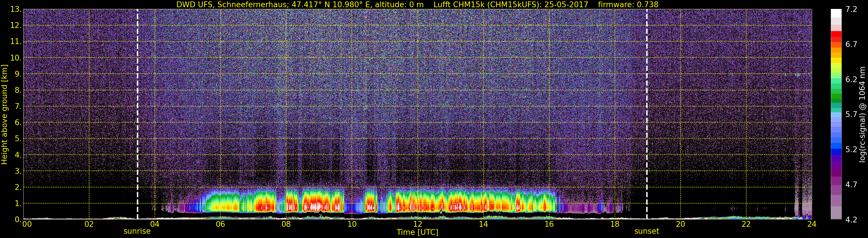868x238 pixels.
Task: Click the '22' time axis tick label
Action: (746, 224)
